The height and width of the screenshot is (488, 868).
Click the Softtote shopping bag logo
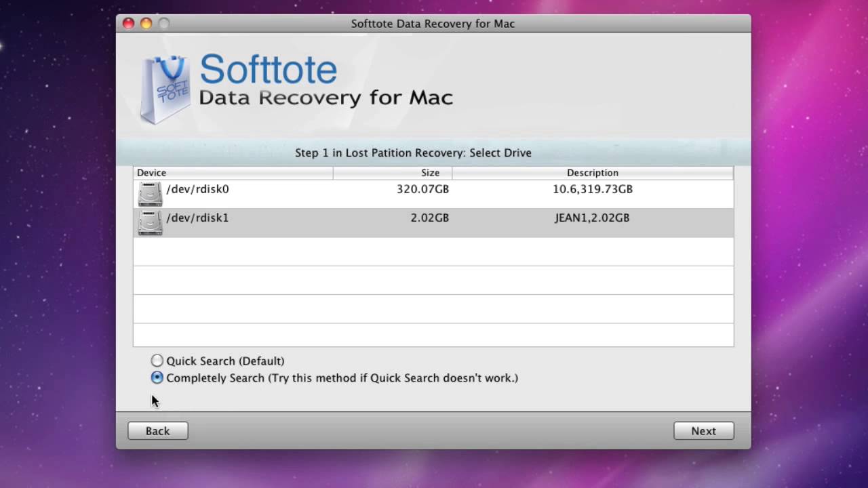pos(165,89)
